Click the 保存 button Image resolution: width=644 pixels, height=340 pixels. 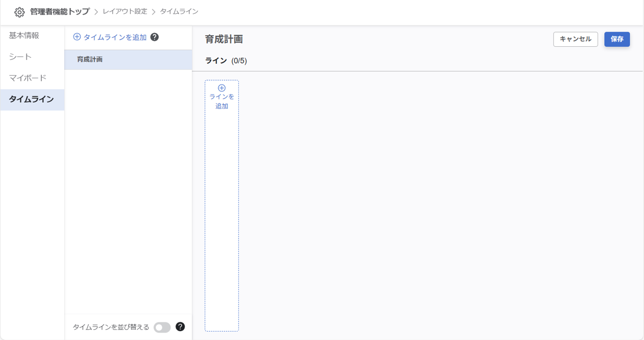click(617, 39)
